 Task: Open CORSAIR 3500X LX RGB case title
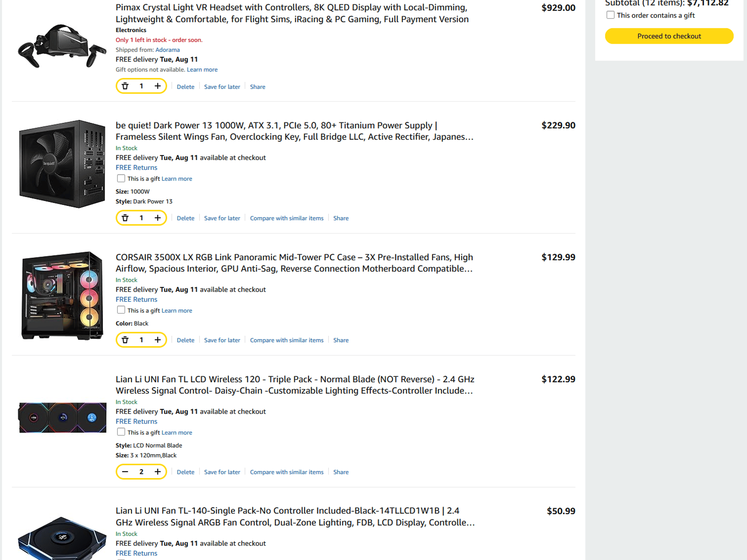[294, 263]
